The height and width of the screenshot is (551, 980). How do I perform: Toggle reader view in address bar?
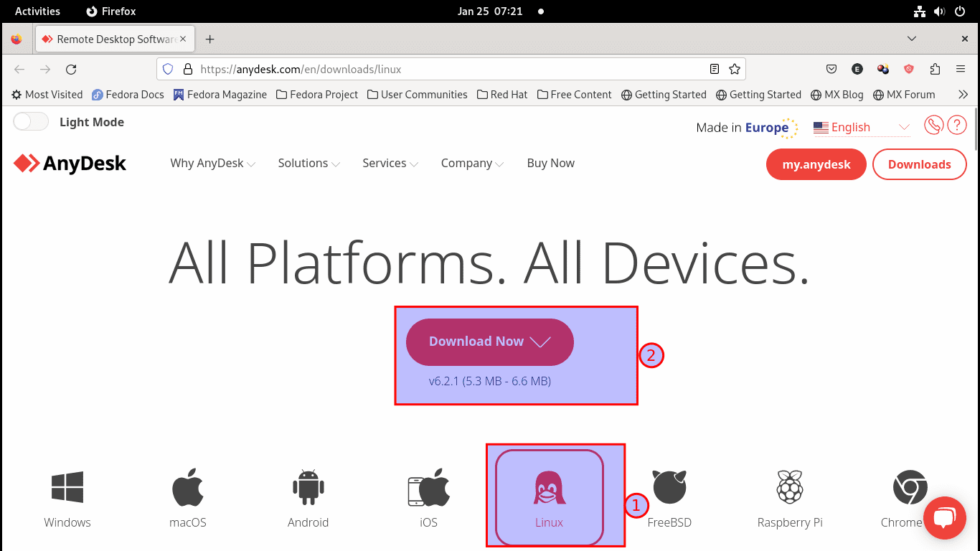click(714, 70)
